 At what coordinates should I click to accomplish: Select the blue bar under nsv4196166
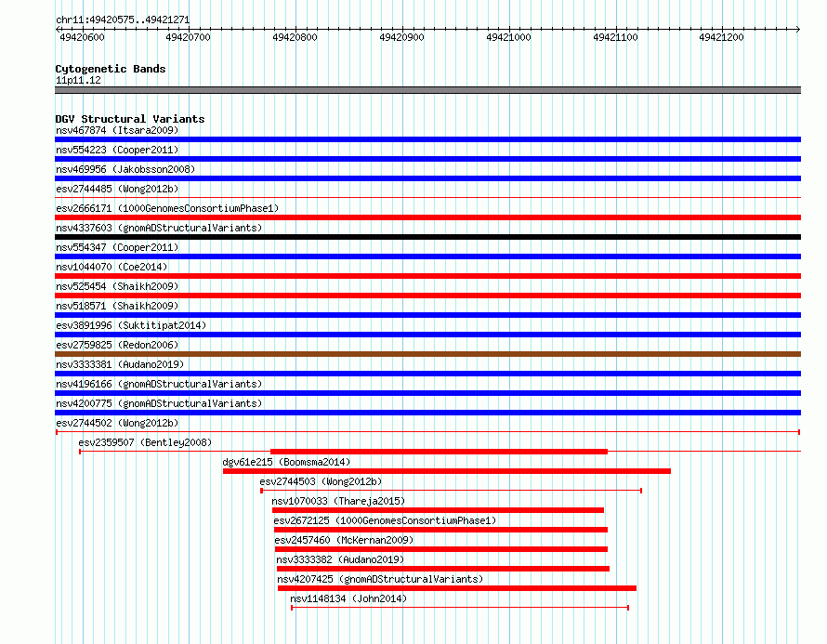coord(427,393)
